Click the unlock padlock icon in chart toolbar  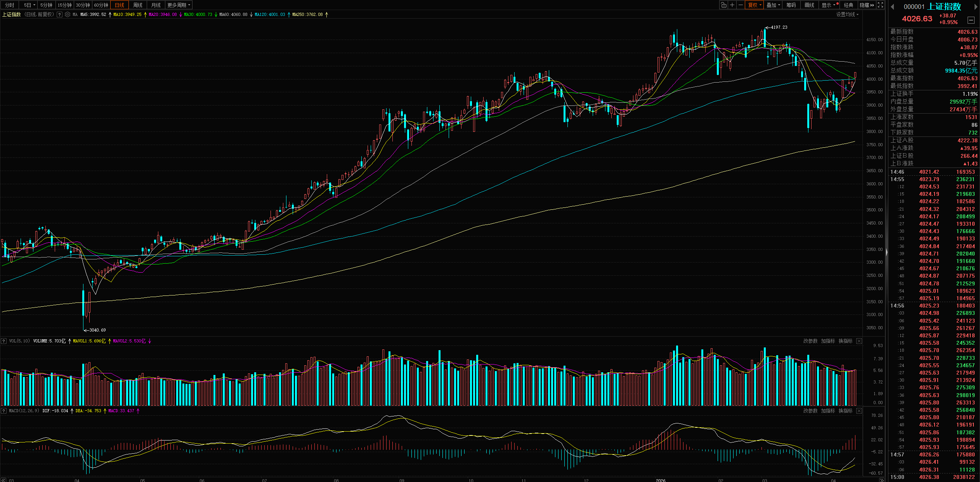point(723,5)
